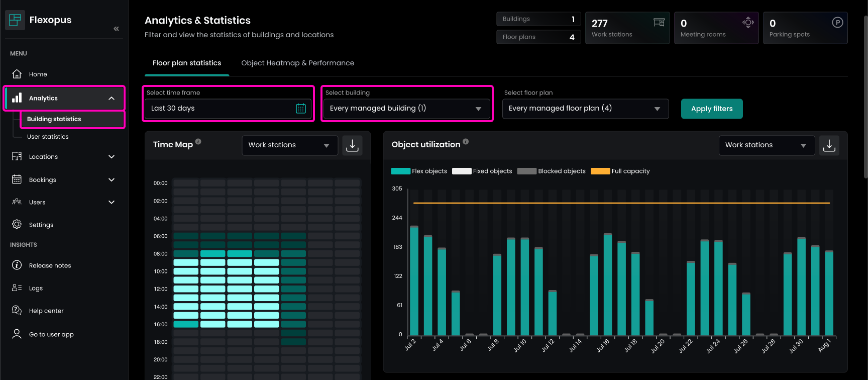The width and height of the screenshot is (868, 380).
Task: Open Settings gear in sidebar
Action: coord(17,224)
